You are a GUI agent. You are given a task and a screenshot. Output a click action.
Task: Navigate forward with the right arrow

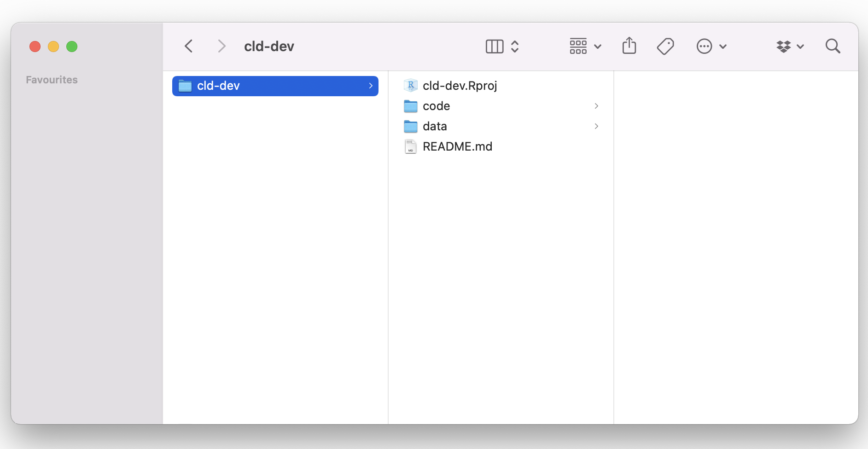[221, 46]
